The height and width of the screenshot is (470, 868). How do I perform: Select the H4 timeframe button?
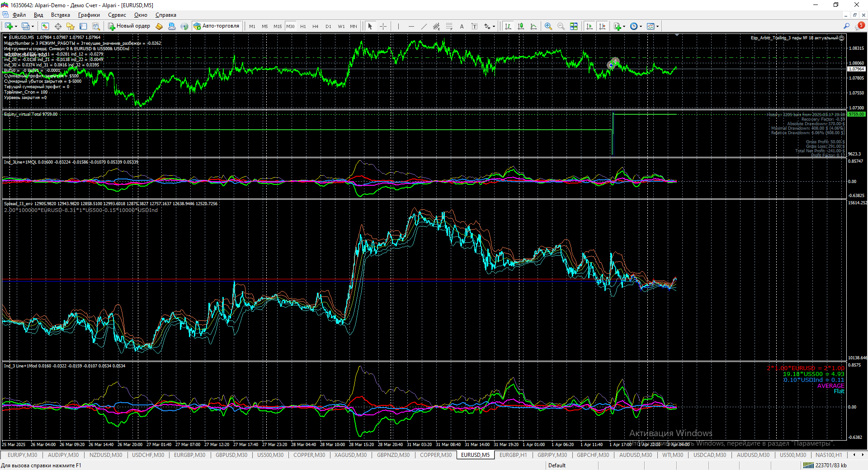click(x=316, y=26)
